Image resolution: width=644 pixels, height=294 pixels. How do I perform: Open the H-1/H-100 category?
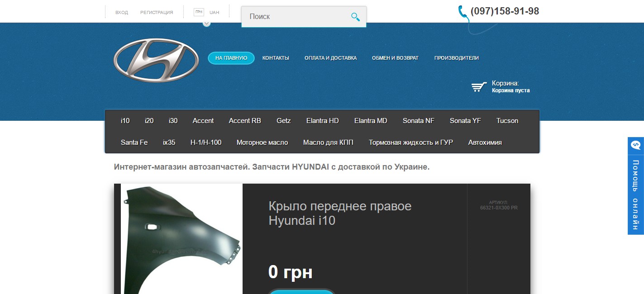pos(206,142)
